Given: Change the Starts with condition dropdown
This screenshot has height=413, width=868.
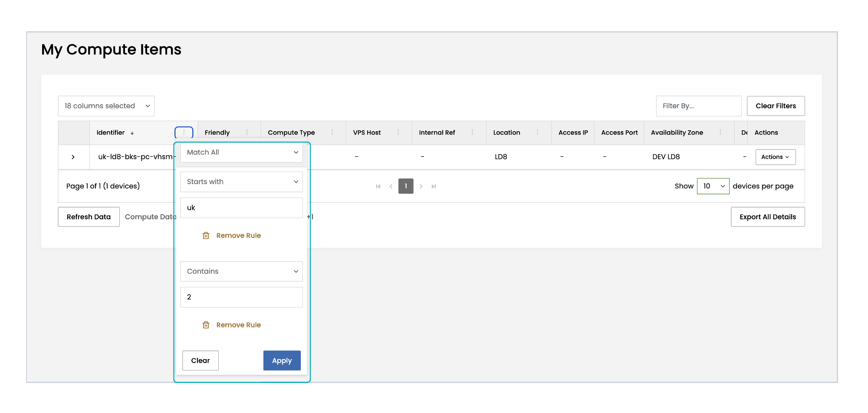Looking at the screenshot, I should click(x=241, y=182).
